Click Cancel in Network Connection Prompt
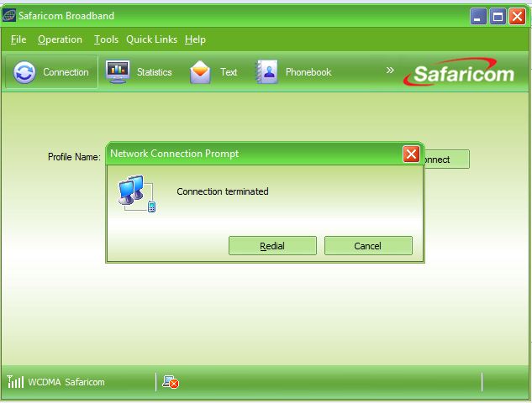Screen dimensions: 532x403 (x=368, y=246)
